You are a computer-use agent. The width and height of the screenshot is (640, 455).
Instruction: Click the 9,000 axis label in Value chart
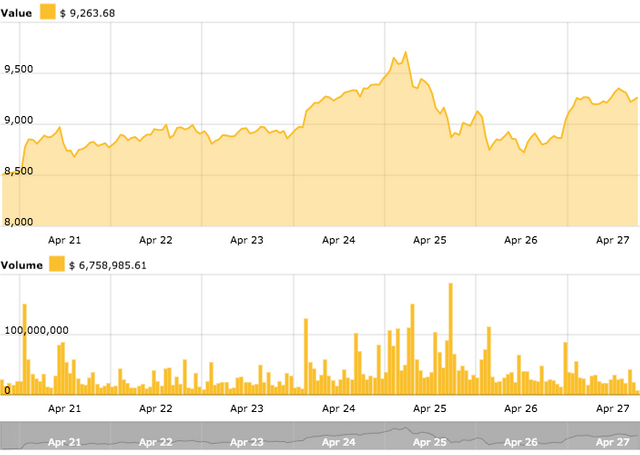click(18, 120)
